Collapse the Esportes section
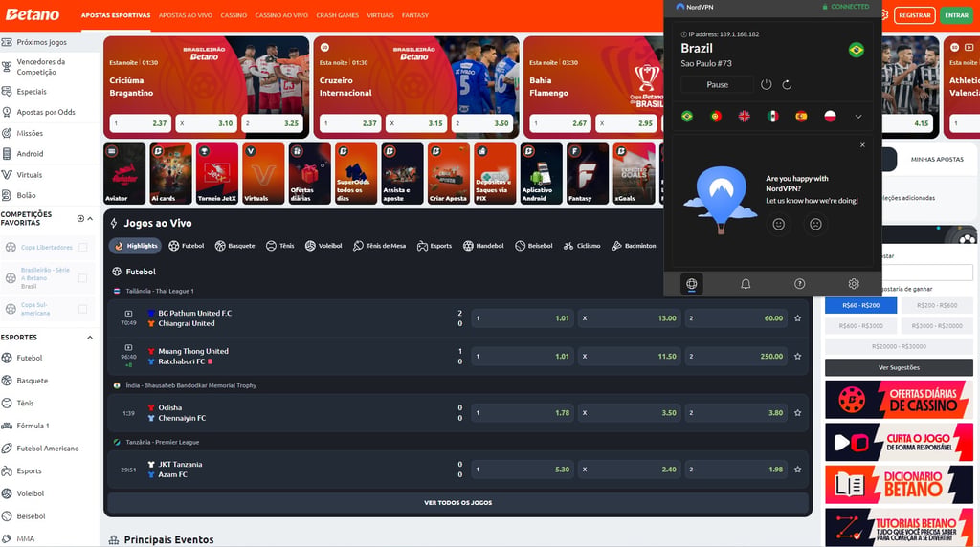 coord(90,338)
